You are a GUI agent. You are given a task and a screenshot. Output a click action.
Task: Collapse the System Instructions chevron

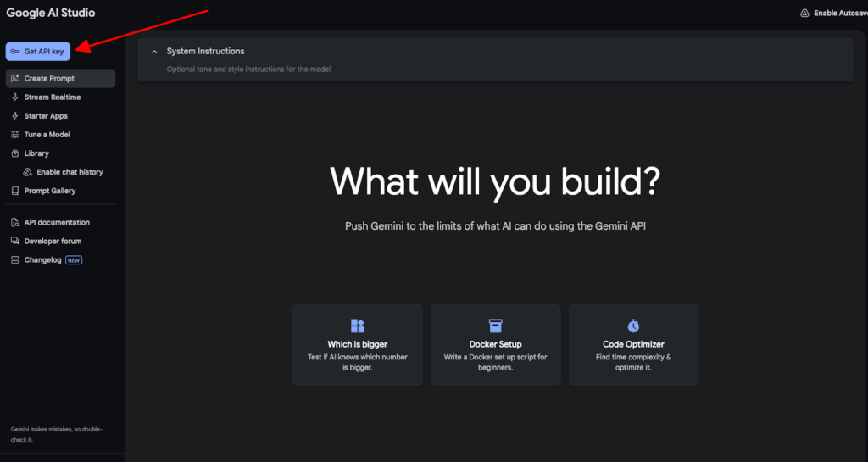point(154,52)
